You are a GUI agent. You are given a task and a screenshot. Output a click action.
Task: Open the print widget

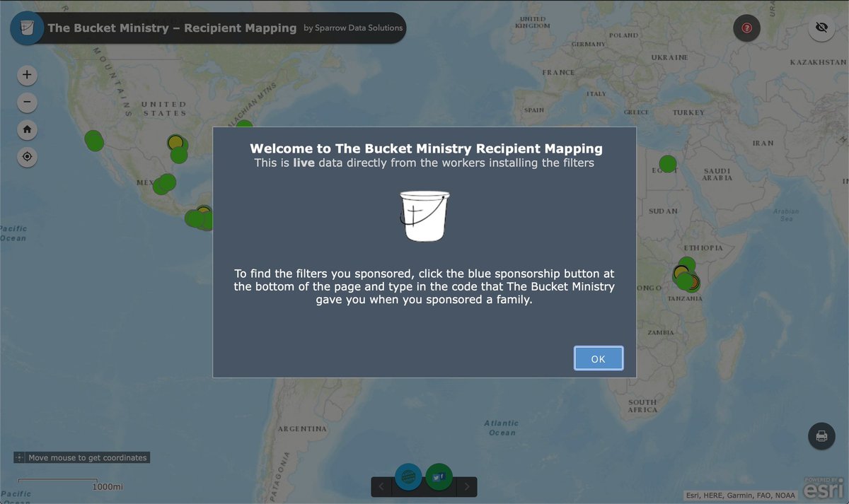[821, 436]
